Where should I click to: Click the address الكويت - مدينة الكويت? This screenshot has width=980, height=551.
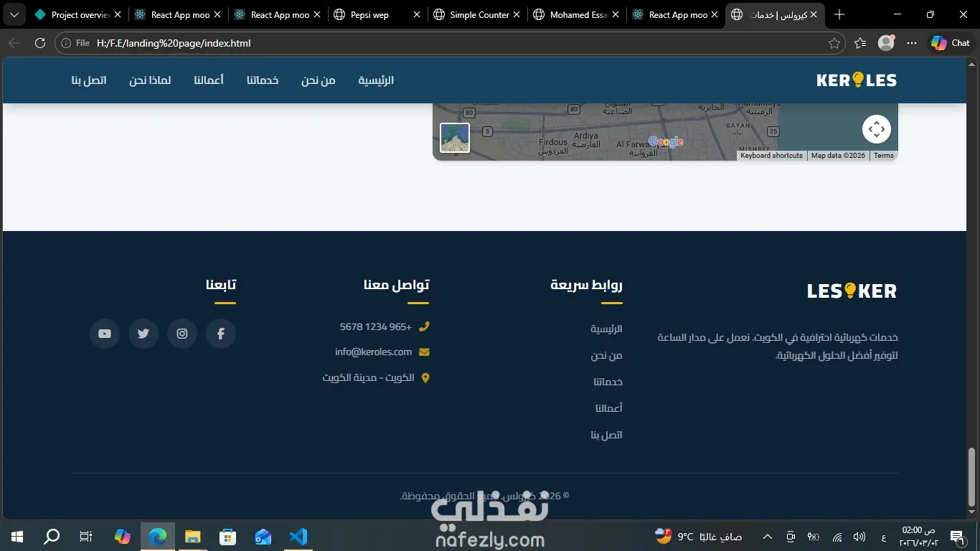tap(368, 377)
